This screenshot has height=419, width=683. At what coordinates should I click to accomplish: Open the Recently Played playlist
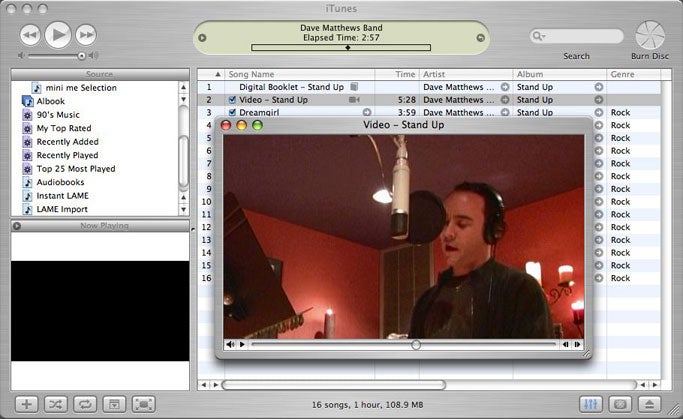pos(68,155)
